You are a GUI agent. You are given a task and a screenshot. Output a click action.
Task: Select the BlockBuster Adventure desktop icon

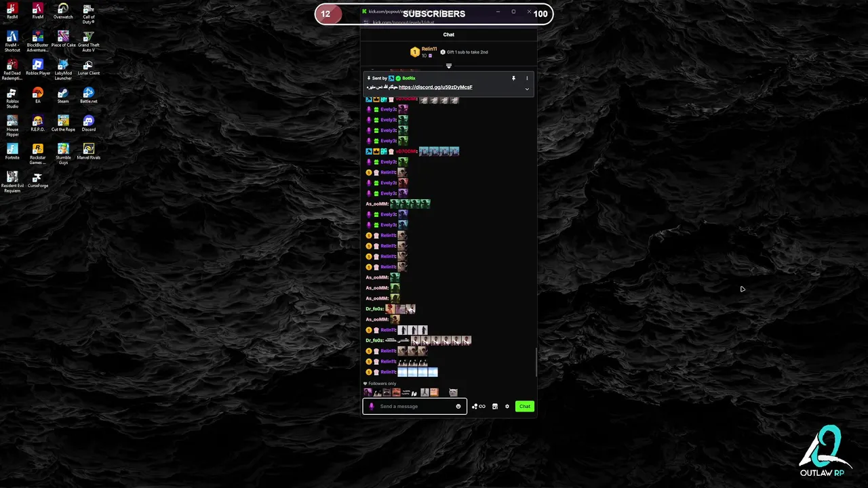(x=37, y=41)
